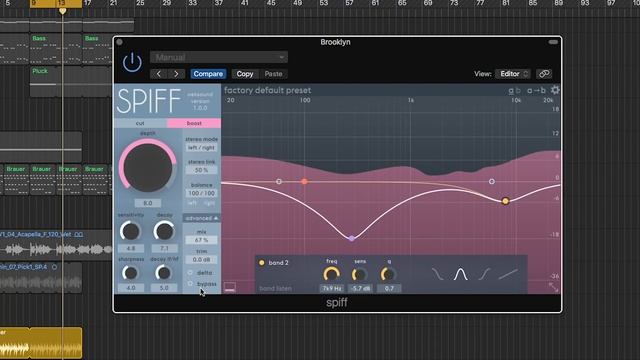This screenshot has height=360, width=640.
Task: Click bar 57 in the timeline ruler
Action: (349, 3)
